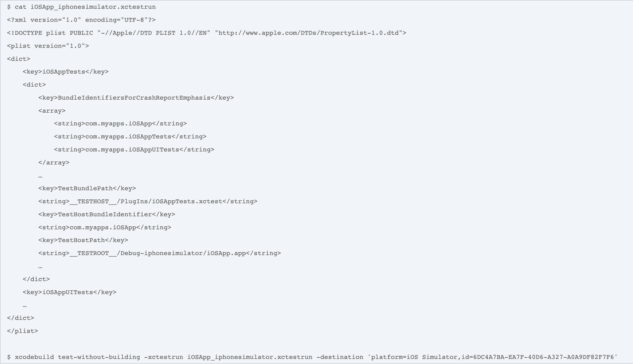Viewport: 633px width, 364px height.
Task: Click the Apple PropertyList DTD URL
Action: [x=309, y=33]
